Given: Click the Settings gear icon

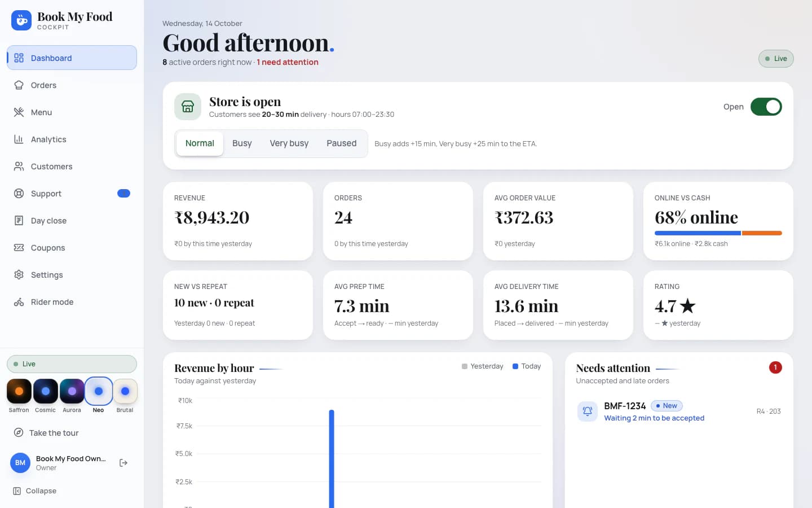Looking at the screenshot, I should click(x=19, y=275).
